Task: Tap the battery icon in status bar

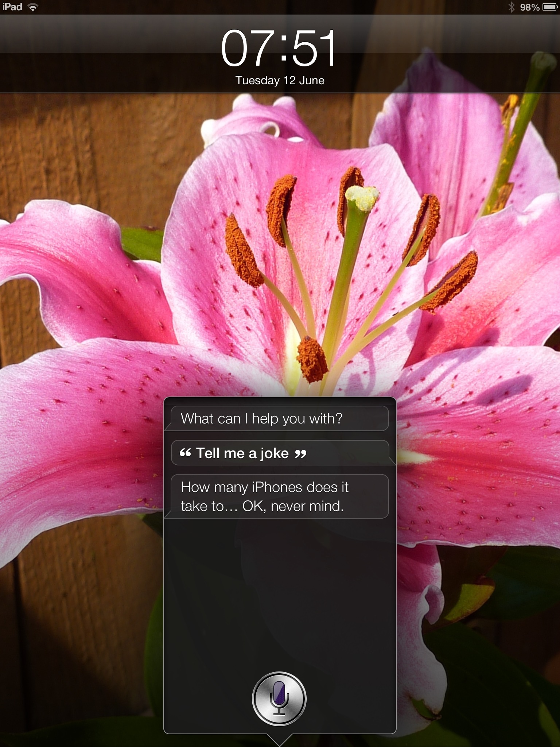Action: tap(550, 7)
